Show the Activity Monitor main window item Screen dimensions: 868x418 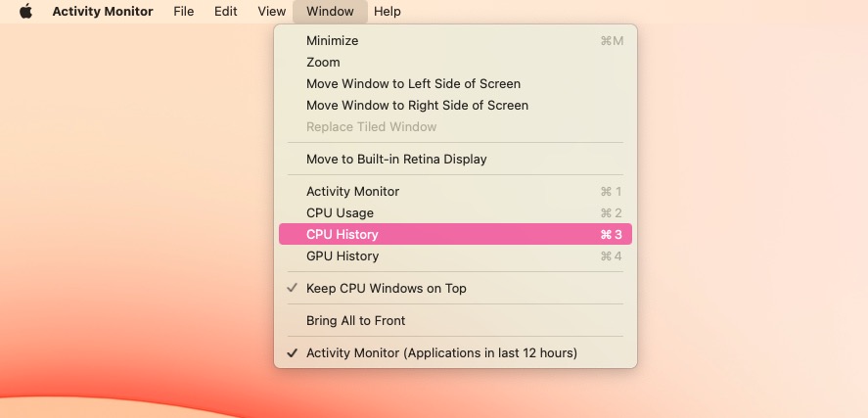[x=352, y=192]
